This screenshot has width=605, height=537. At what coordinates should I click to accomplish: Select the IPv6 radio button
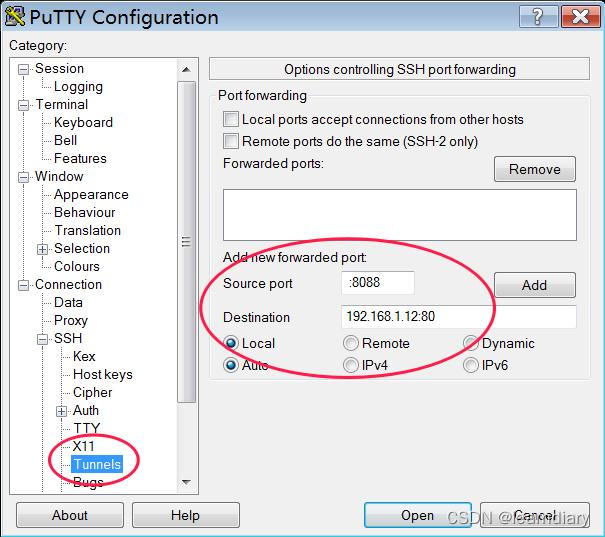(471, 365)
